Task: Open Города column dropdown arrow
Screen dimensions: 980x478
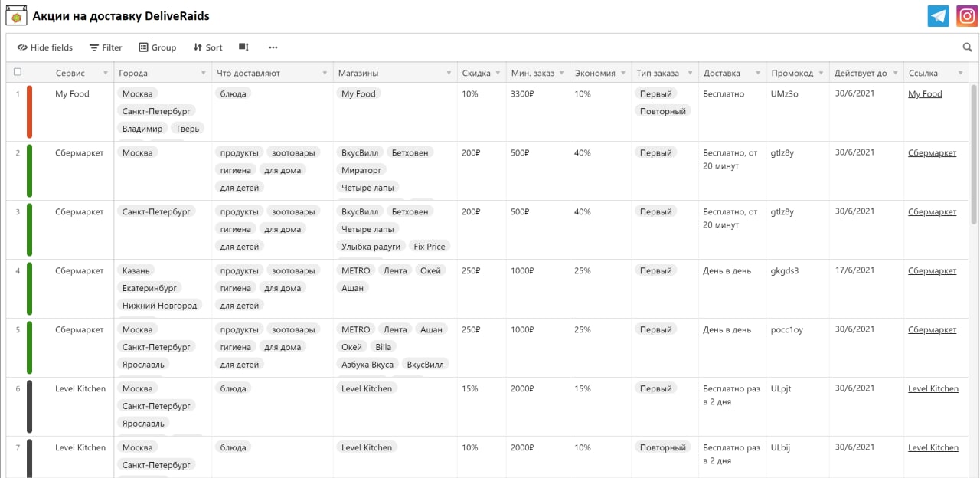Action: click(204, 74)
